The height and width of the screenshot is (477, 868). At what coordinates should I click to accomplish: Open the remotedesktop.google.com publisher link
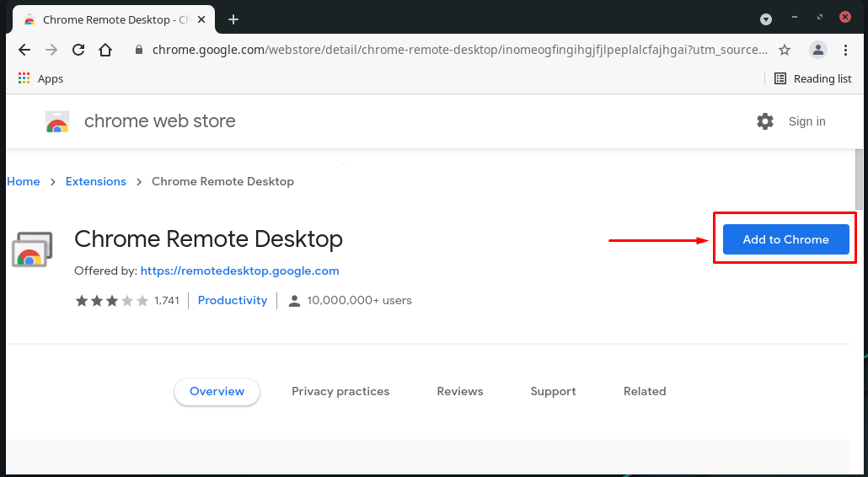point(239,271)
